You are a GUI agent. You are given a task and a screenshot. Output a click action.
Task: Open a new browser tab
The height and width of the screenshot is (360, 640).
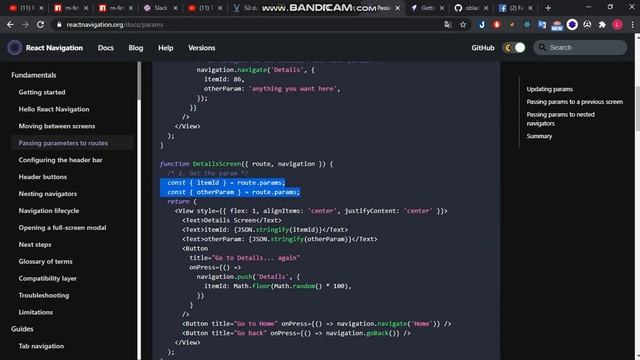click(x=548, y=8)
